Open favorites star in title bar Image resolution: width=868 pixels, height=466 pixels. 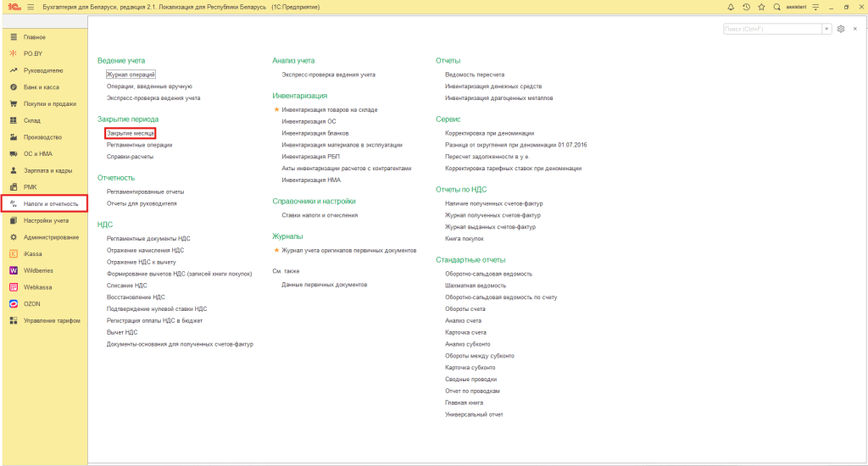(x=762, y=7)
